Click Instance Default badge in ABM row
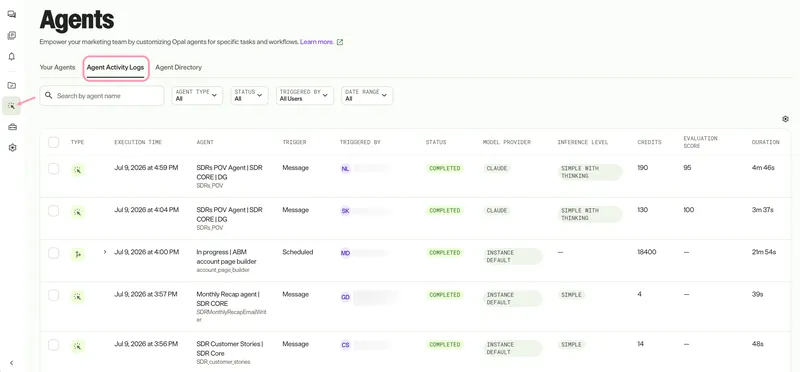Screen dimensions: 800x372 tap(512, 256)
